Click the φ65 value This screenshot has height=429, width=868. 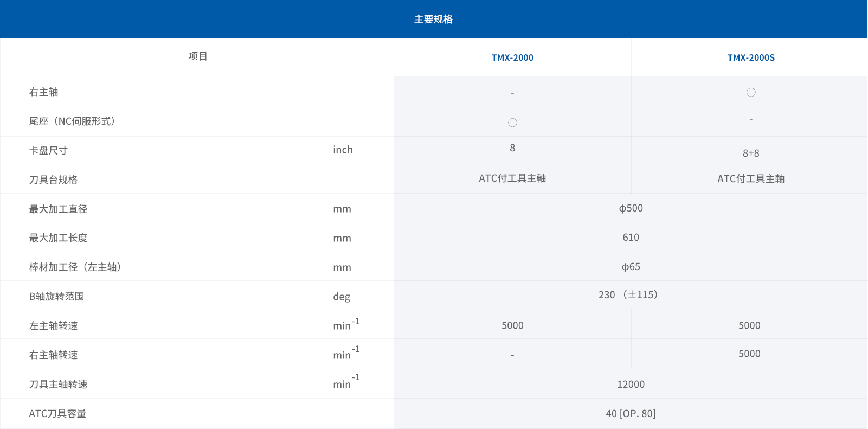[x=631, y=267]
